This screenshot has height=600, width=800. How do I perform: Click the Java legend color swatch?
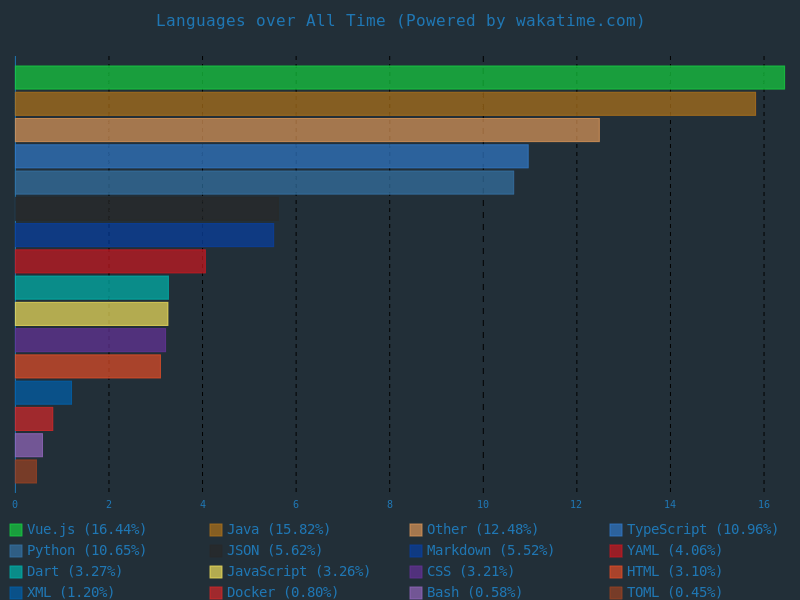tap(216, 530)
